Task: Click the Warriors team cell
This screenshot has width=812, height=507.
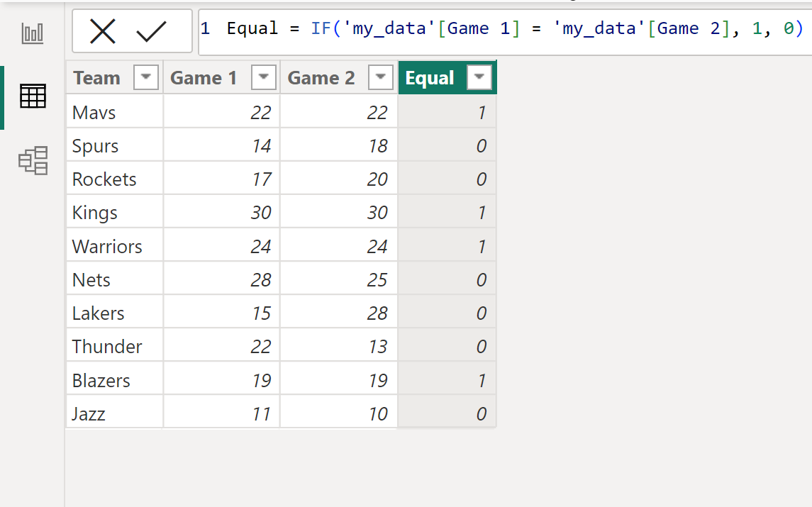Action: tap(114, 246)
